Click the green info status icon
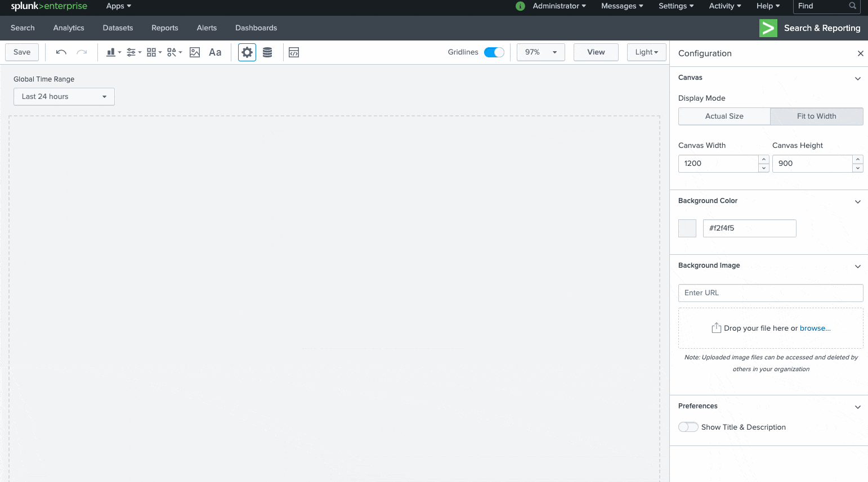This screenshot has width=868, height=482. tap(520, 6)
